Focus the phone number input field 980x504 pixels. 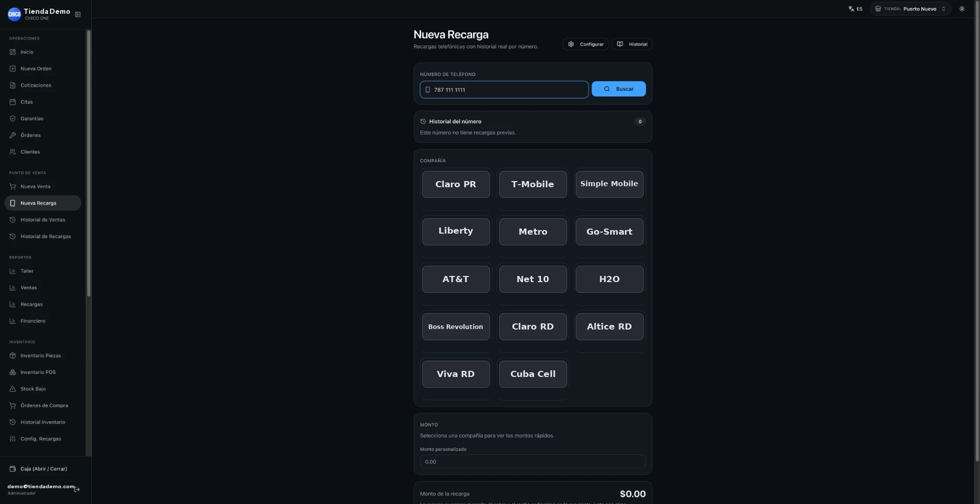tap(504, 90)
